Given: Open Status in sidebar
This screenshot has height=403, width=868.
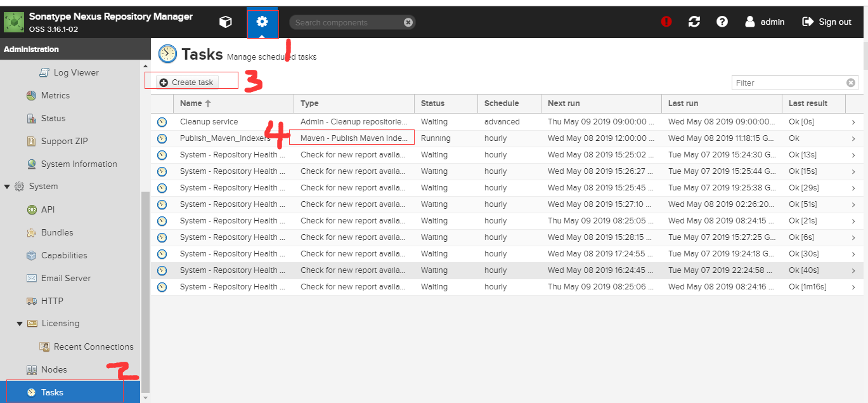Looking at the screenshot, I should (53, 118).
